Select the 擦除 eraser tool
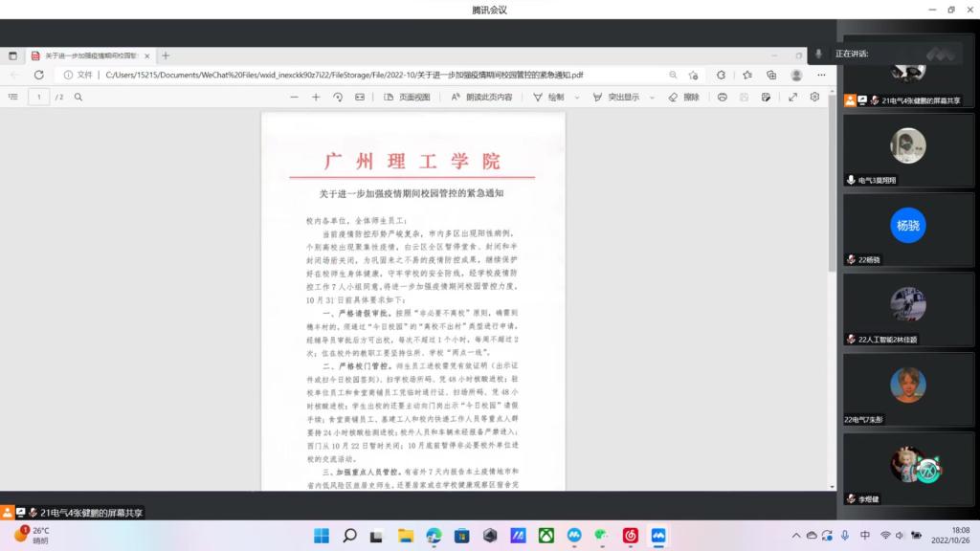This screenshot has width=980, height=551. click(x=684, y=97)
